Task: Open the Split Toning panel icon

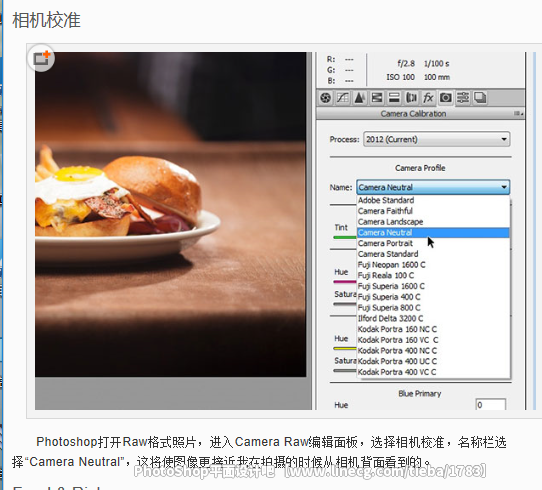Action: 394,98
